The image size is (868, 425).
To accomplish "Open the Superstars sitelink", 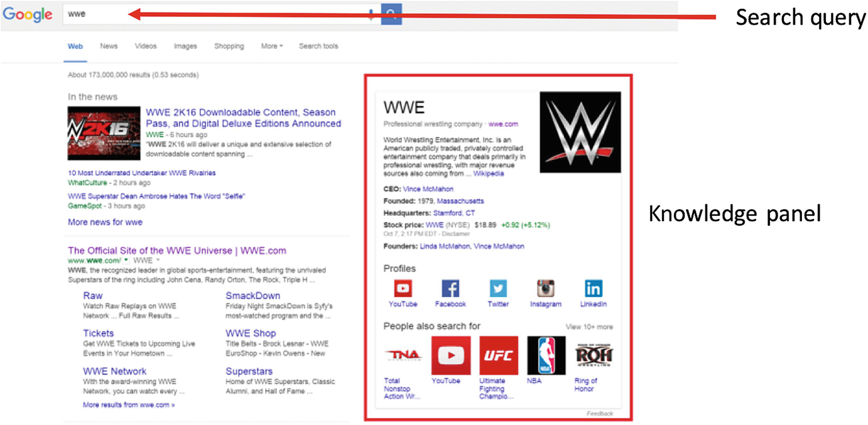I will point(249,372).
